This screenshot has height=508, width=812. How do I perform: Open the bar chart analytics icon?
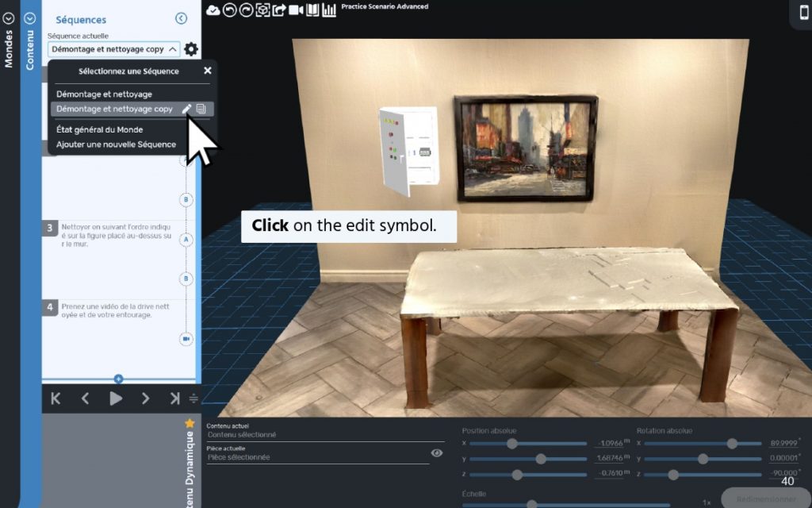pos(329,10)
